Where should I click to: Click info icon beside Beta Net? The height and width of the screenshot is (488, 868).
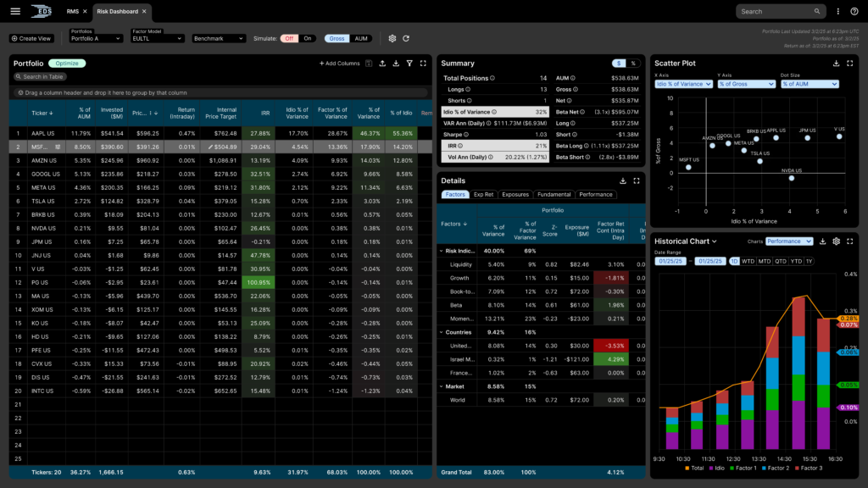pyautogui.click(x=582, y=112)
